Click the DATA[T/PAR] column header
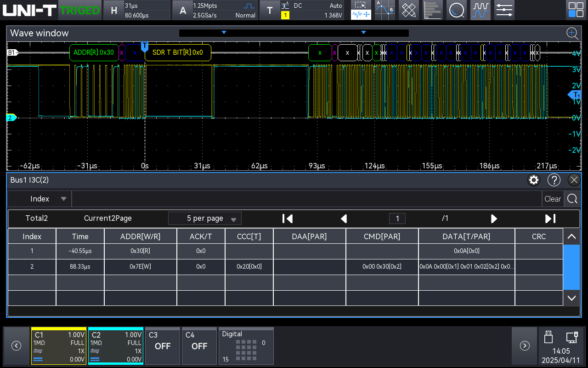Screen dimensions: 588x368 pyautogui.click(x=467, y=236)
